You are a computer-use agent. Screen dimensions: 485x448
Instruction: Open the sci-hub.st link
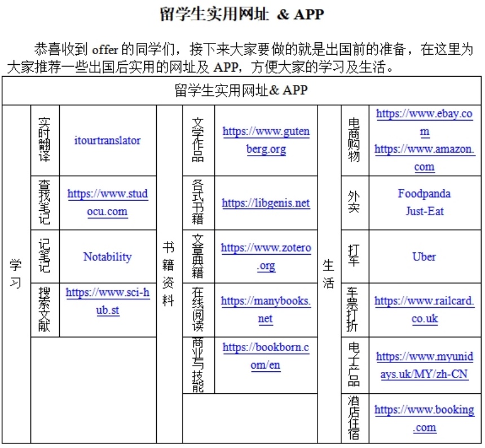point(107,293)
